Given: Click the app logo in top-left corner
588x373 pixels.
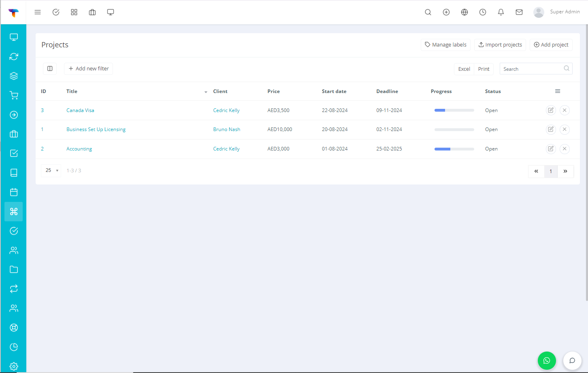Looking at the screenshot, I should pyautogui.click(x=13, y=13).
